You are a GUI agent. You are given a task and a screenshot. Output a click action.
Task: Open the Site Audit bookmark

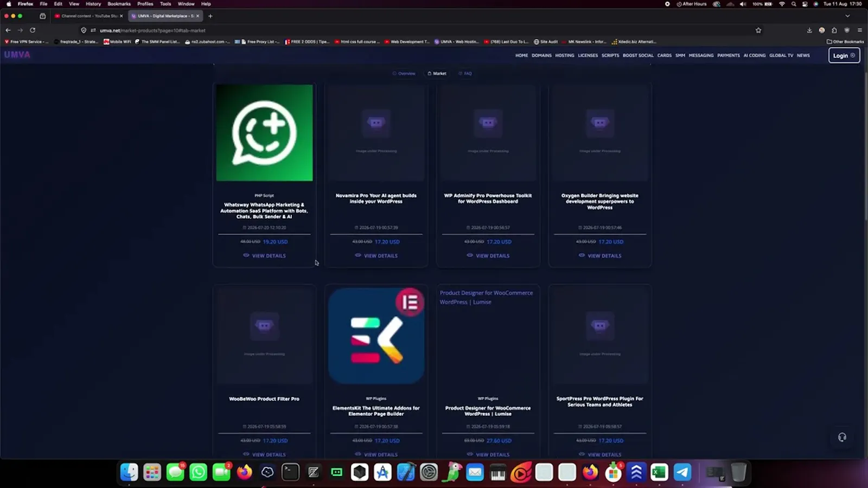(x=546, y=42)
